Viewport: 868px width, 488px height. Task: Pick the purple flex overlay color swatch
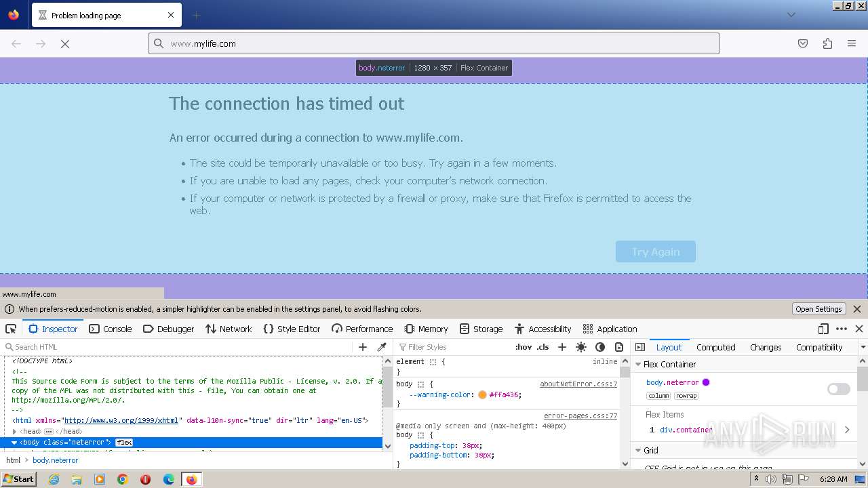coord(706,382)
